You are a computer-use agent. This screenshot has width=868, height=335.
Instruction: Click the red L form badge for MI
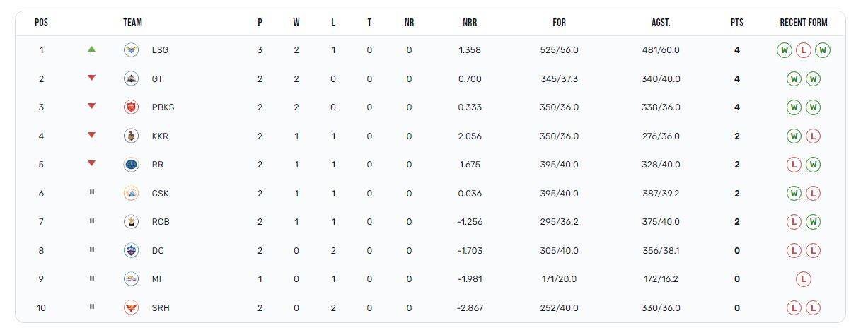coord(803,279)
